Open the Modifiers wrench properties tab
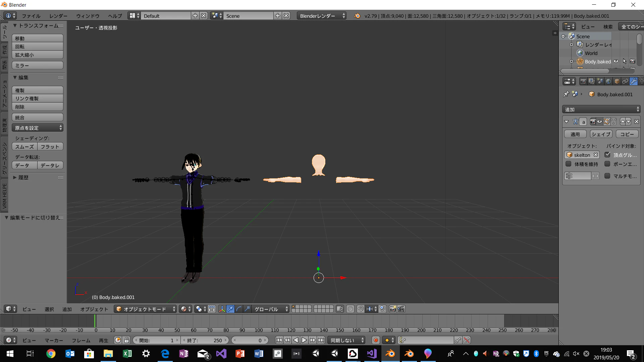Viewport: 644px width, 362px height. tap(634, 81)
